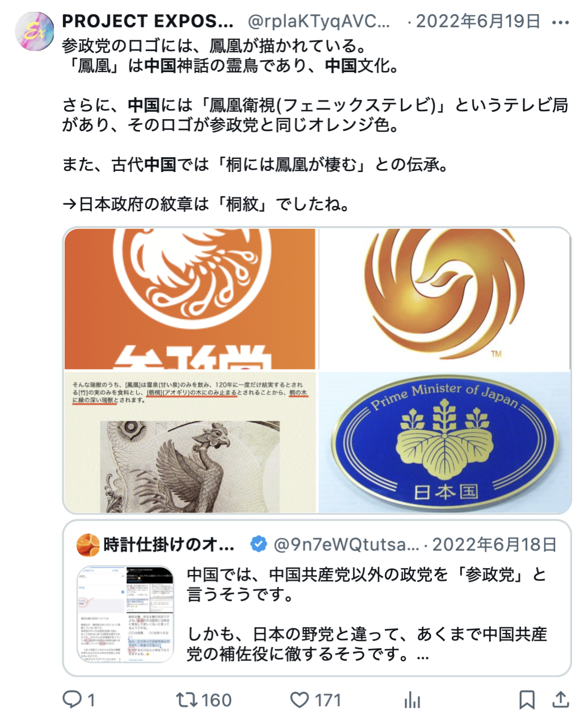Image resolution: width=588 pixels, height=722 pixels.
Task: Click the share upload icon
Action: [x=561, y=700]
